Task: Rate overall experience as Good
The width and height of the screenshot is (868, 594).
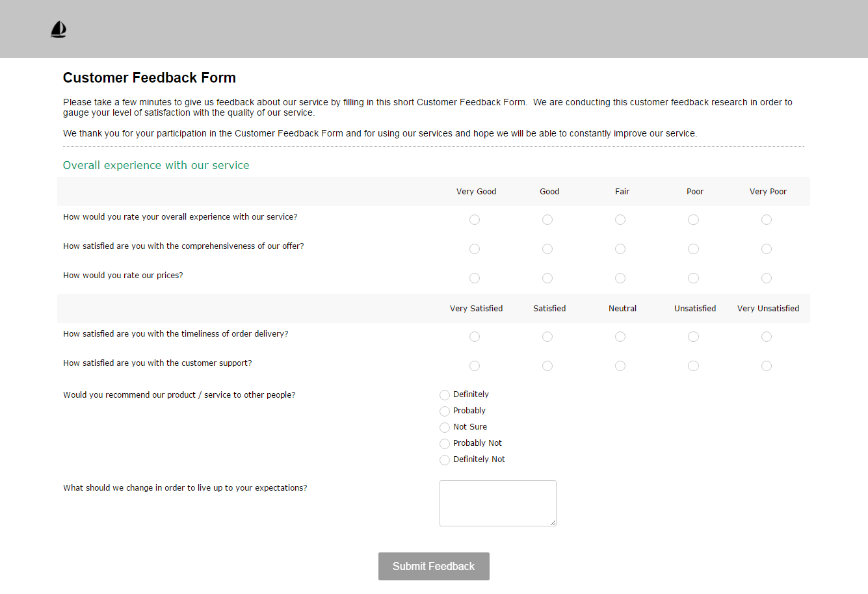Action: tap(547, 220)
